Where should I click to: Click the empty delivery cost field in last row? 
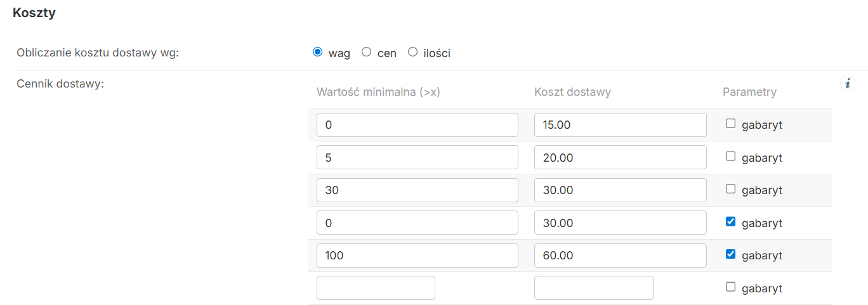pyautogui.click(x=594, y=288)
